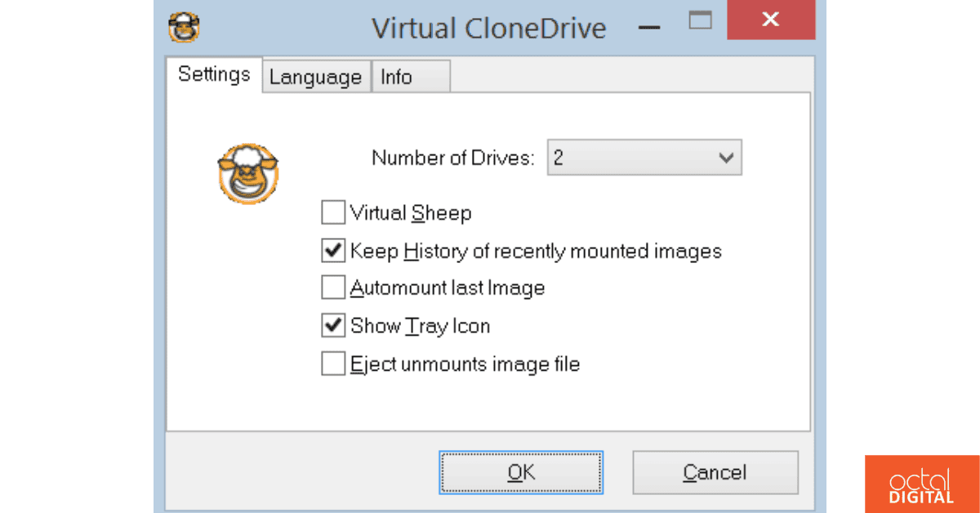Dismiss the dialog with Cancel
This screenshot has height=513, width=980.
tap(715, 472)
